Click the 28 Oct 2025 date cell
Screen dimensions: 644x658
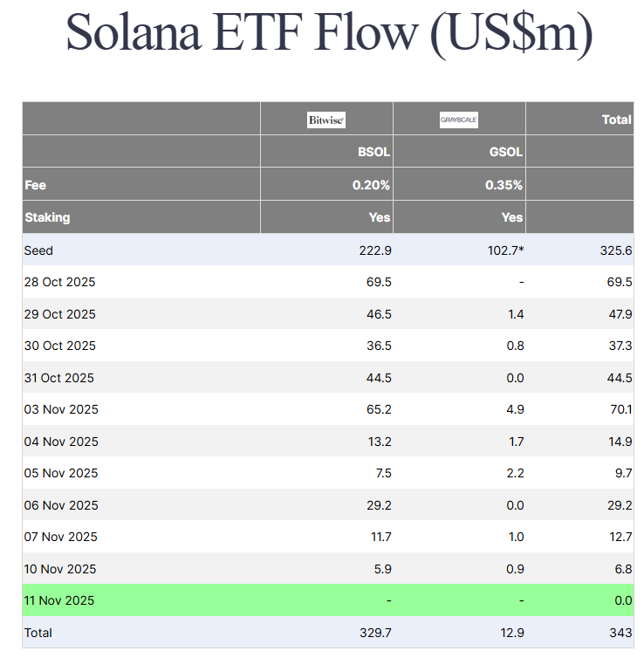coord(60,282)
